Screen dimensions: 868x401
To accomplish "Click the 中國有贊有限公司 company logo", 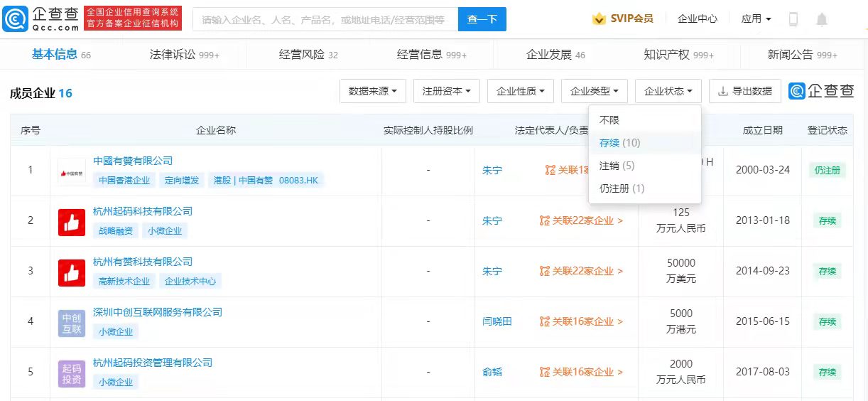I will [71, 172].
